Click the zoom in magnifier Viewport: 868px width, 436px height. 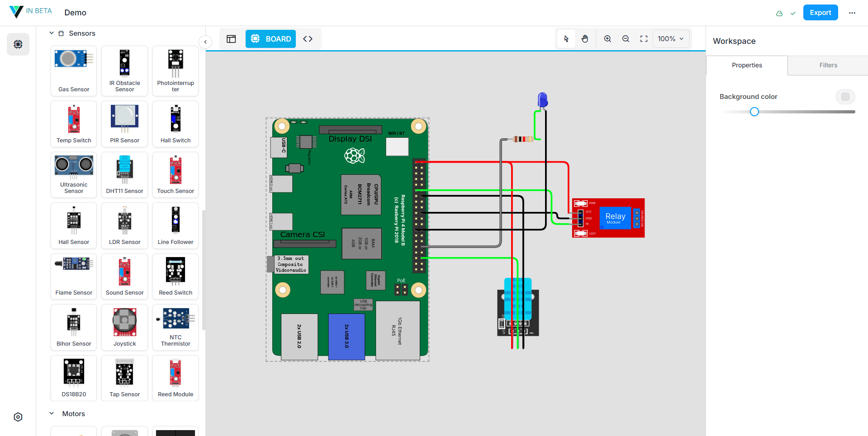(607, 39)
